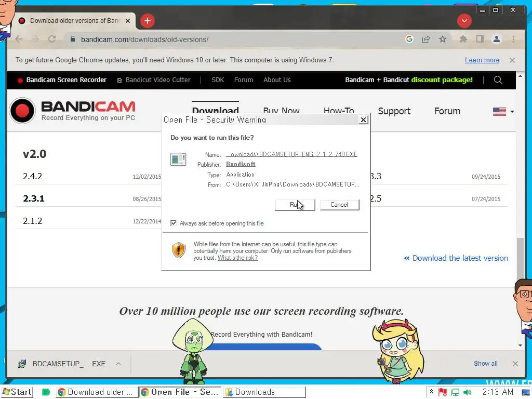Dismiss the Windows 7 update notice
The height and width of the screenshot is (399, 532).
(x=512, y=60)
